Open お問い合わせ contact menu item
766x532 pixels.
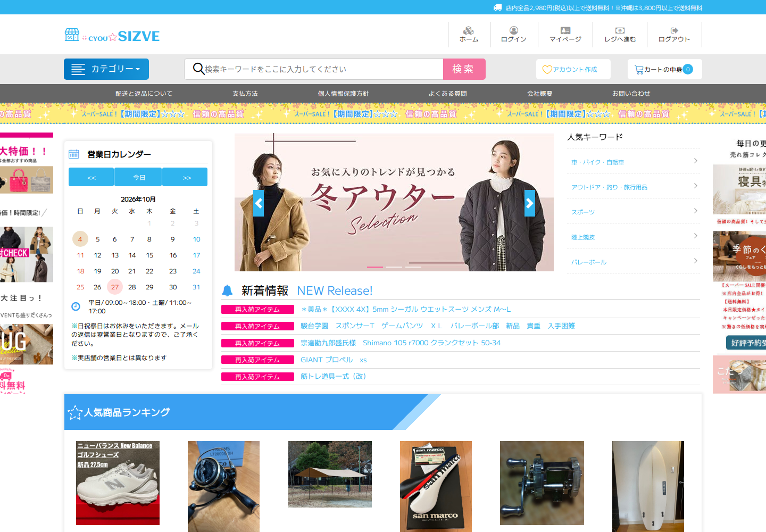(x=631, y=94)
